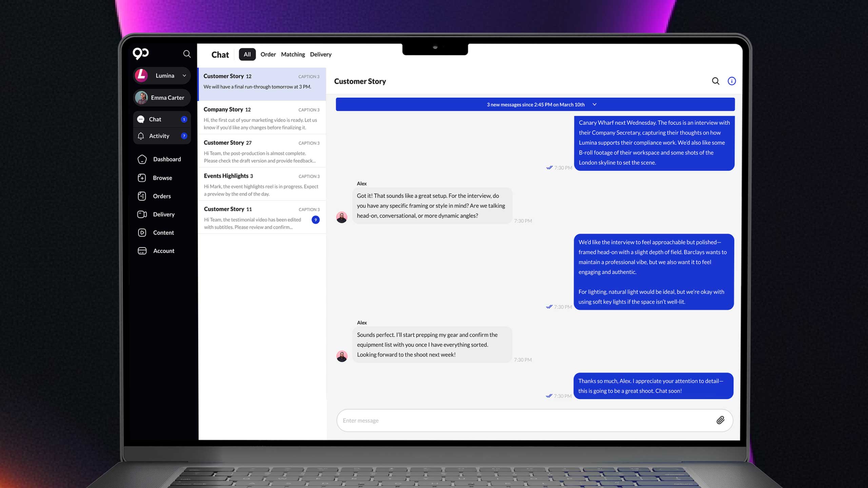Click Alex's 'Got it!' message bubble
The width and height of the screenshot is (868, 488).
pyautogui.click(x=432, y=206)
